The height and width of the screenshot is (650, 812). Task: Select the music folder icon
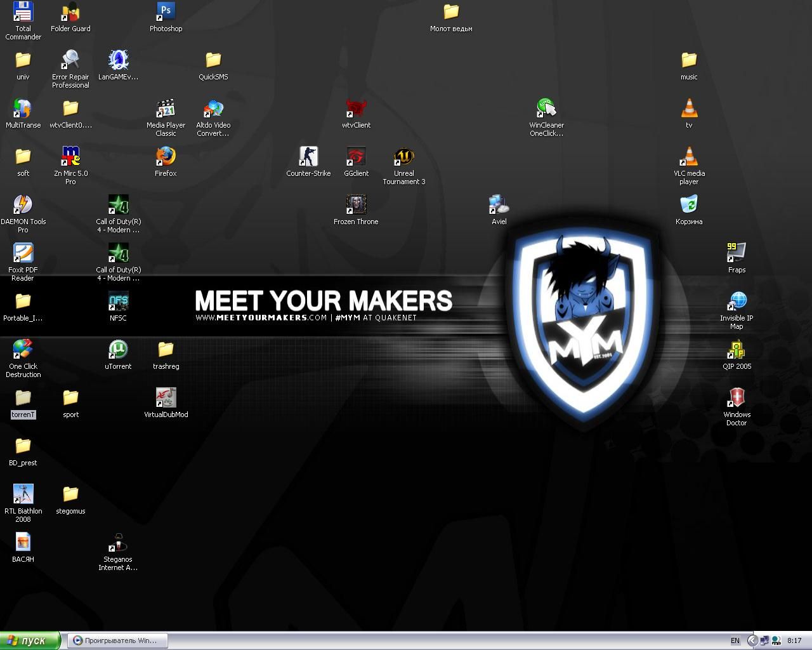pyautogui.click(x=689, y=60)
